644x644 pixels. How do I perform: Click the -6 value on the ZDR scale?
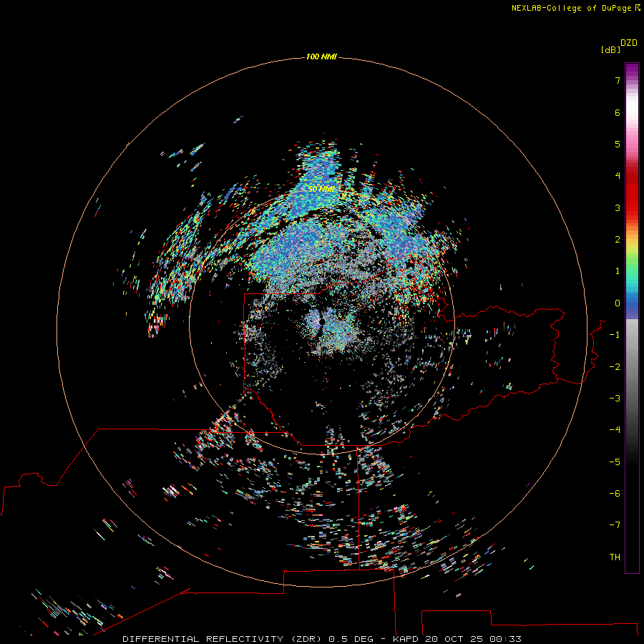coord(615,494)
